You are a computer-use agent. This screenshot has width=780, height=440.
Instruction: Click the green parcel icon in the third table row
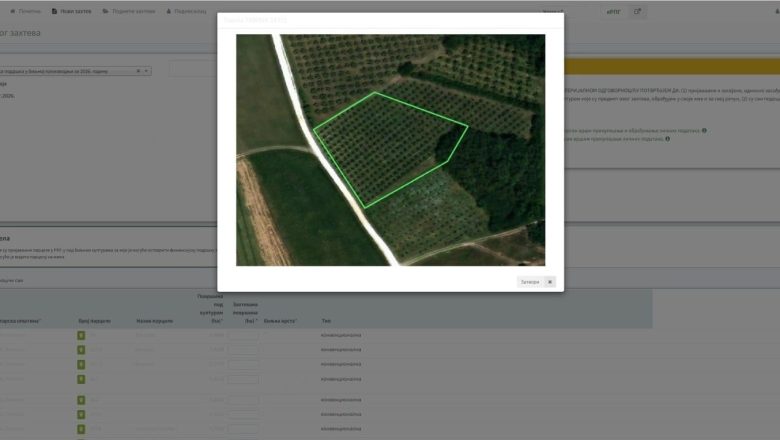81,363
